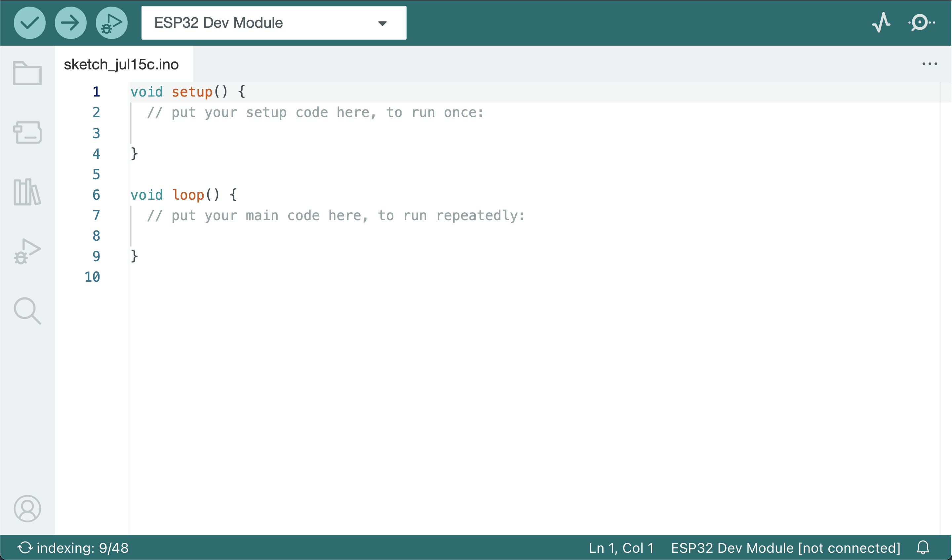
Task: Open the Boards Manager sidebar
Action: coord(27,132)
